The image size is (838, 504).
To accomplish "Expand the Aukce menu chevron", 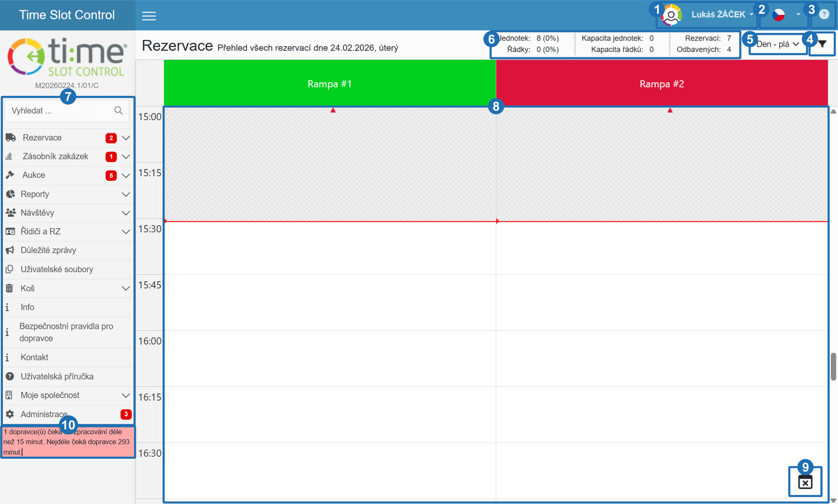I will tap(126, 175).
